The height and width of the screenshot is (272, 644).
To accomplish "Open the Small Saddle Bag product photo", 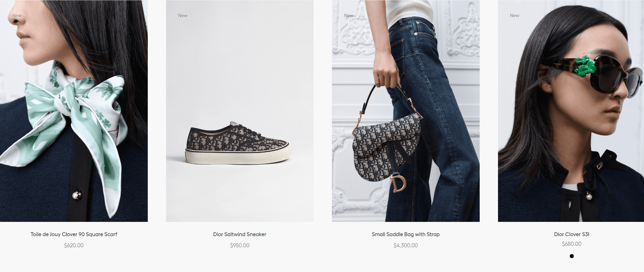I will (x=406, y=111).
